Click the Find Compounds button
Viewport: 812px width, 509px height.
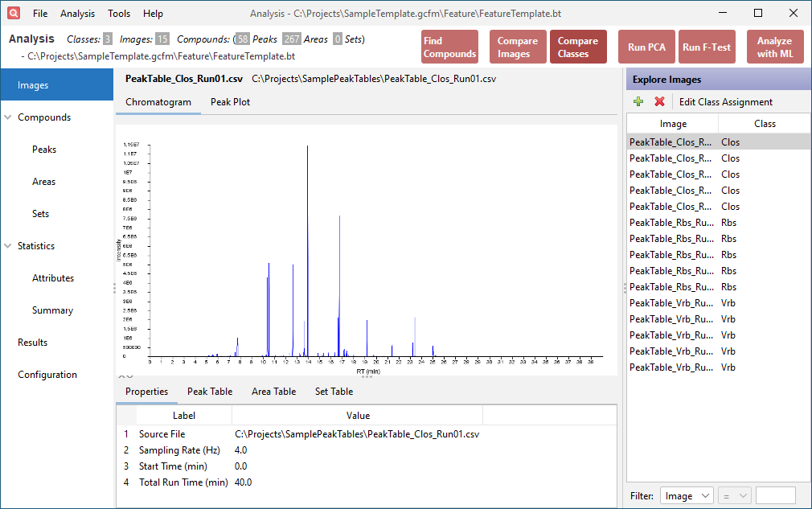tap(449, 46)
